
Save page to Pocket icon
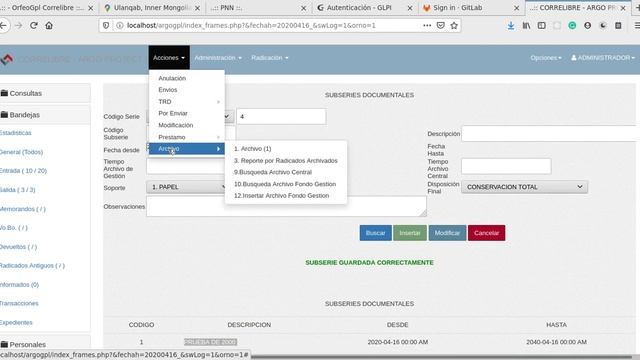[440, 25]
